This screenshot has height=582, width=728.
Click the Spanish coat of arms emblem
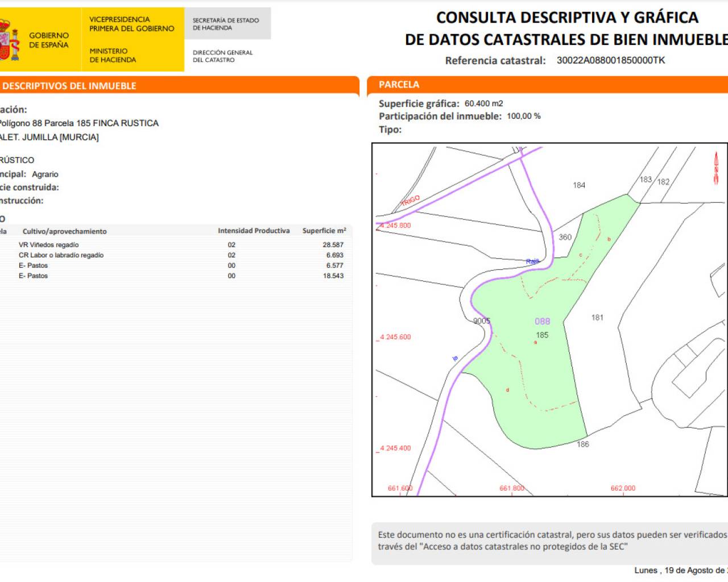coord(8,39)
